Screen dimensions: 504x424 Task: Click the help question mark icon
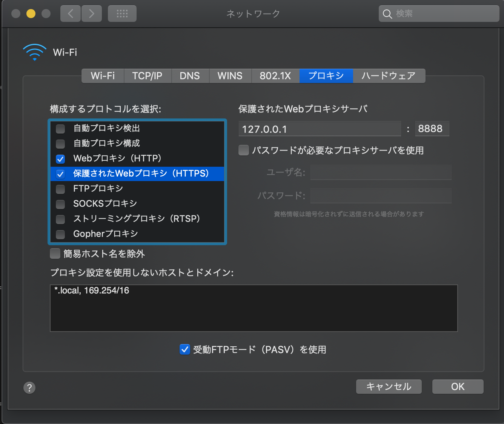click(x=29, y=387)
